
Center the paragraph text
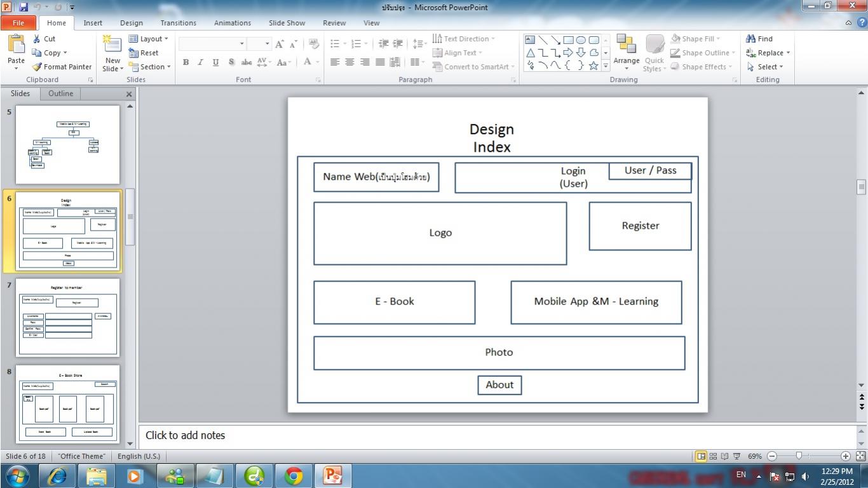[349, 62]
